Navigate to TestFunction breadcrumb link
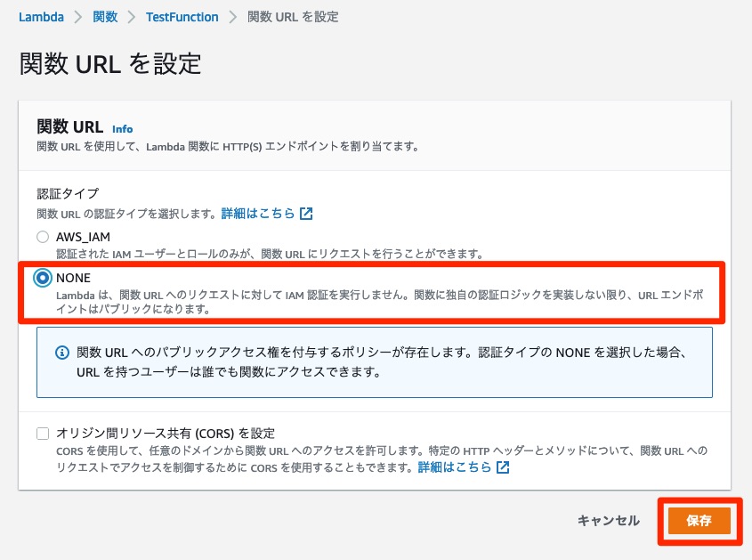Viewport: 752px width, 560px height. pos(182,17)
